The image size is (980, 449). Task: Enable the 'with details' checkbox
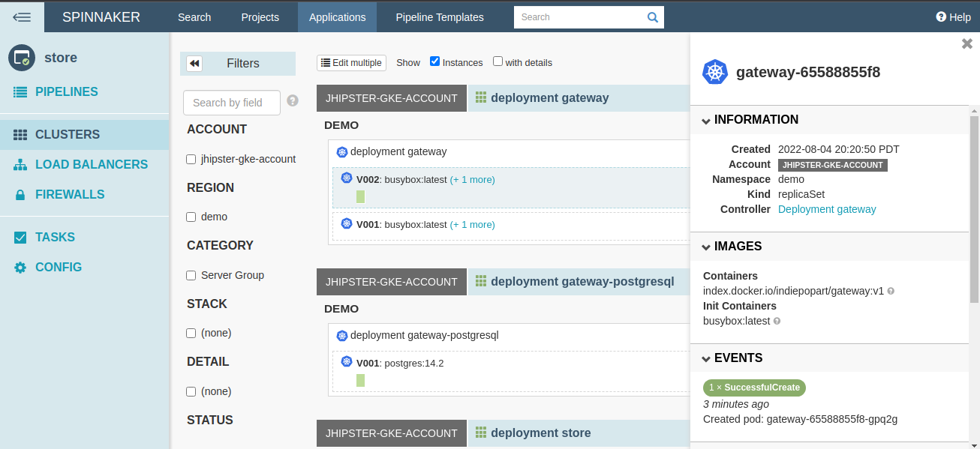[498, 61]
